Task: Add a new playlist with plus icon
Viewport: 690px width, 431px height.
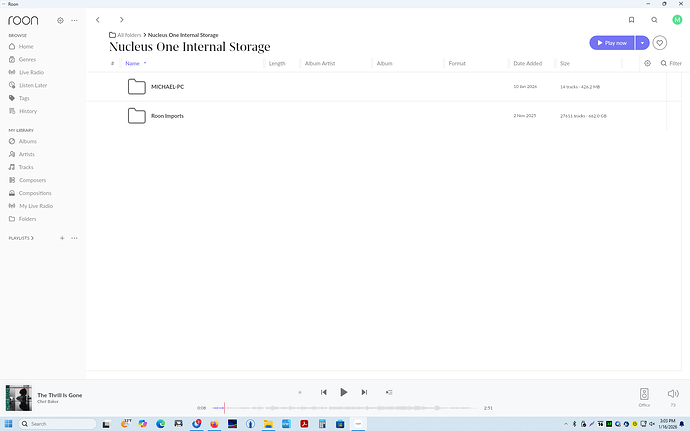Action: pos(62,238)
